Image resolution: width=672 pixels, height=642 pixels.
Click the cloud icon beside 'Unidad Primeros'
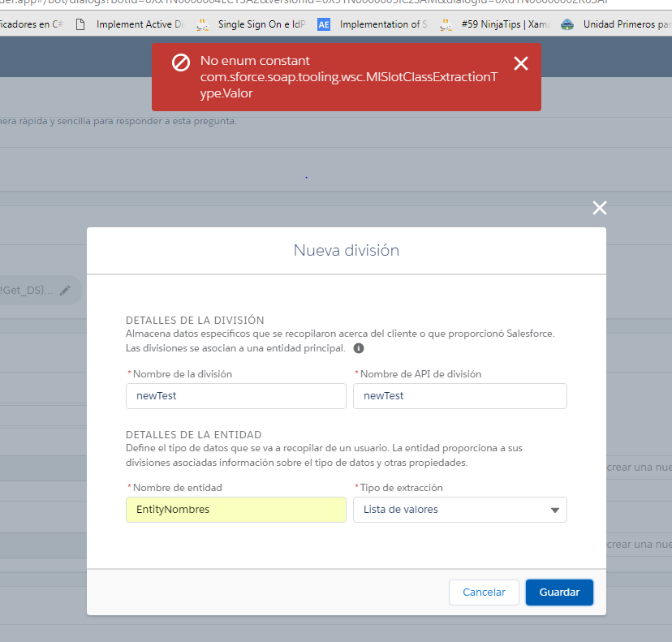566,24
